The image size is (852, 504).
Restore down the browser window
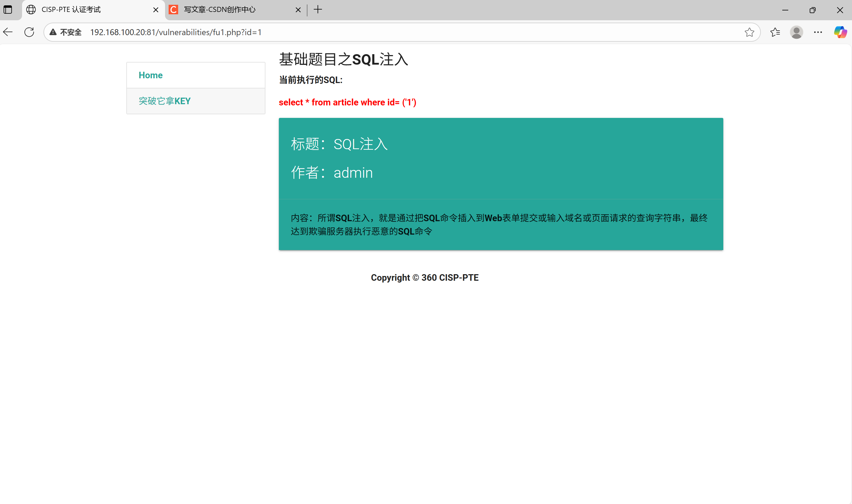(812, 10)
